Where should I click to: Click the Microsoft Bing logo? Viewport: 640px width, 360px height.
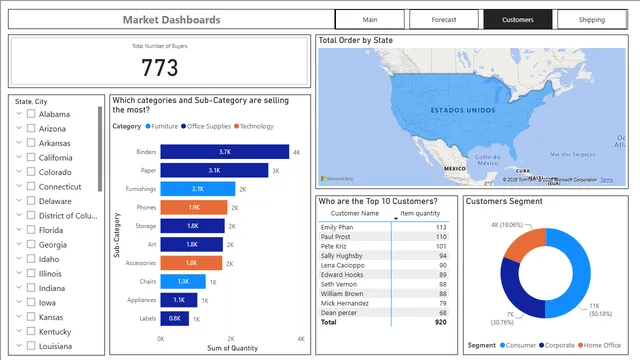(x=337, y=179)
